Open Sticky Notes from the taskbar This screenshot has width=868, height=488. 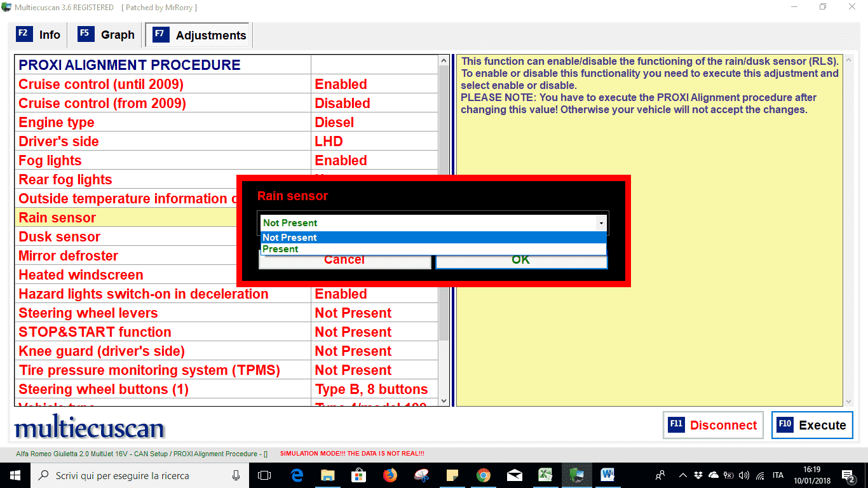click(x=452, y=475)
